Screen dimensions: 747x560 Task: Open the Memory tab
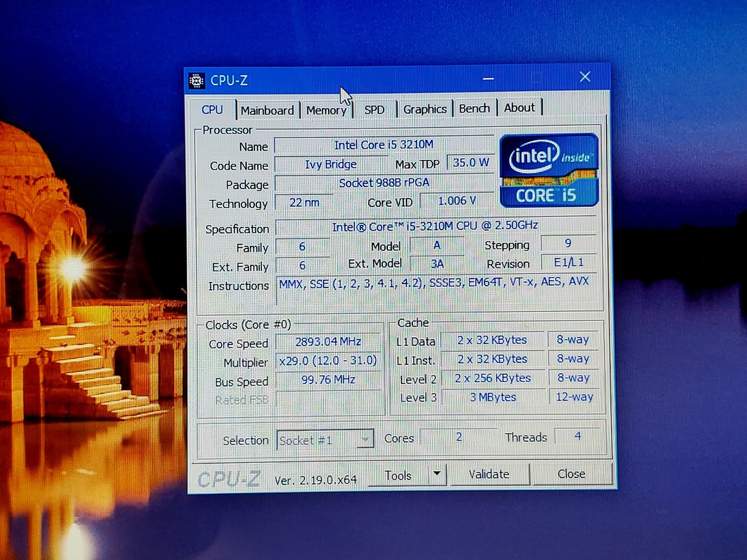pos(326,111)
